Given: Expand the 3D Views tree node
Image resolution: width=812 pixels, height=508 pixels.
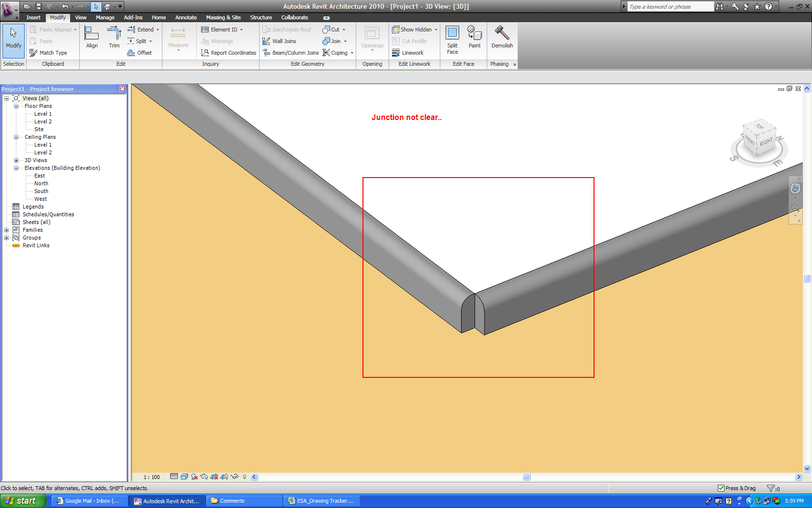Looking at the screenshot, I should [x=16, y=160].
